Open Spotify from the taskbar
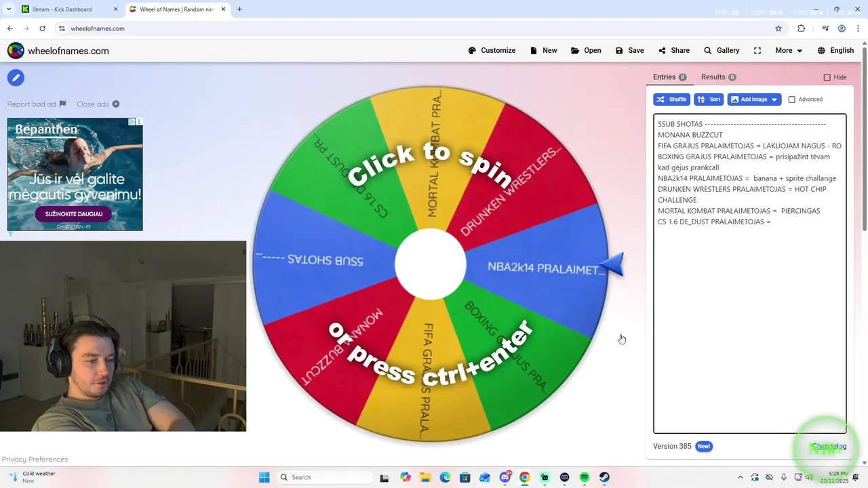 (585, 477)
